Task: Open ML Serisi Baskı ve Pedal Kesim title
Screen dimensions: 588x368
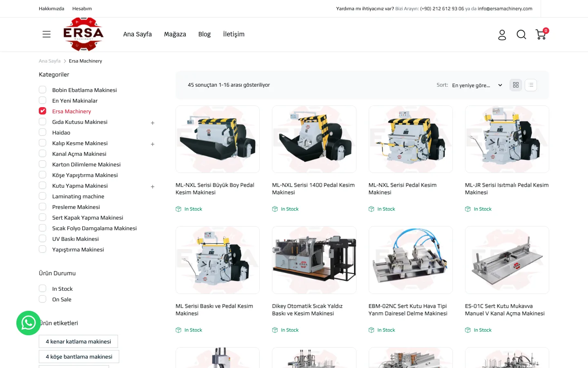Action: click(214, 310)
